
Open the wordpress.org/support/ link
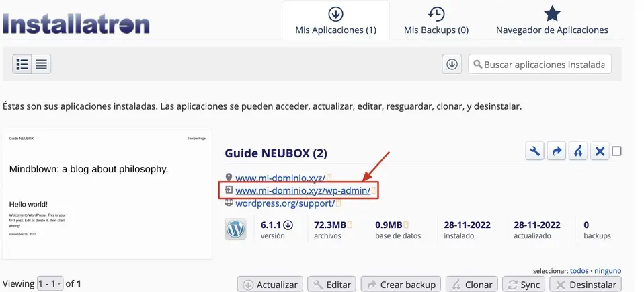click(x=285, y=203)
